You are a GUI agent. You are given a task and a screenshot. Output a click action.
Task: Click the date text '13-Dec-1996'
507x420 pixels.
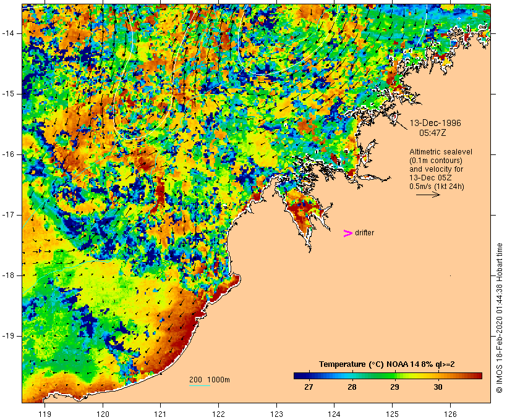[x=435, y=123]
